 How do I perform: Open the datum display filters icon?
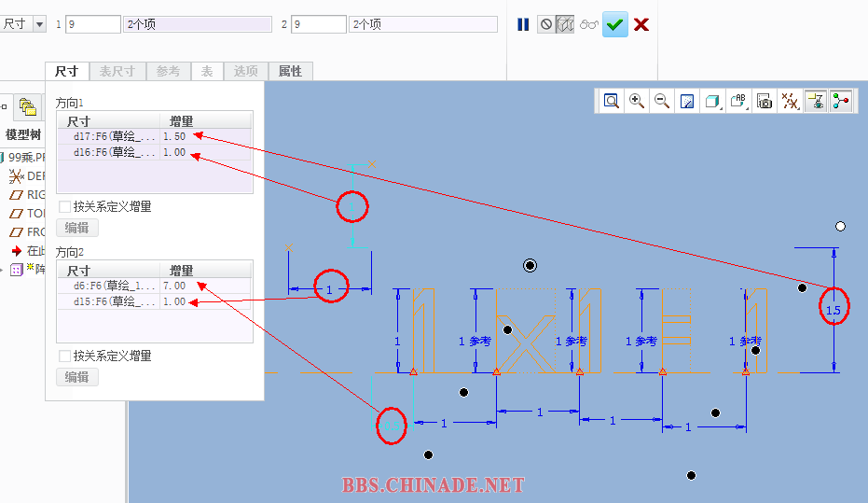click(790, 101)
